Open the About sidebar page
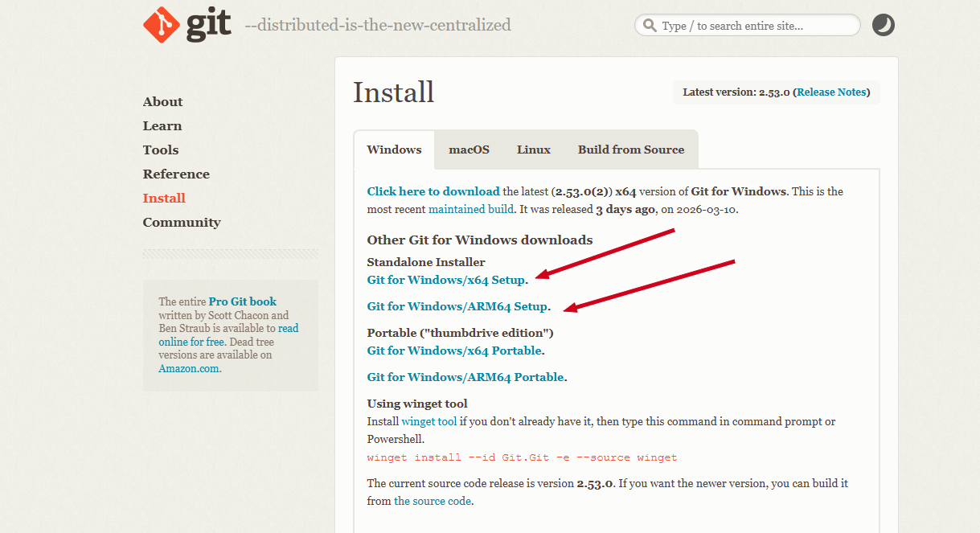980x533 pixels. pos(162,102)
